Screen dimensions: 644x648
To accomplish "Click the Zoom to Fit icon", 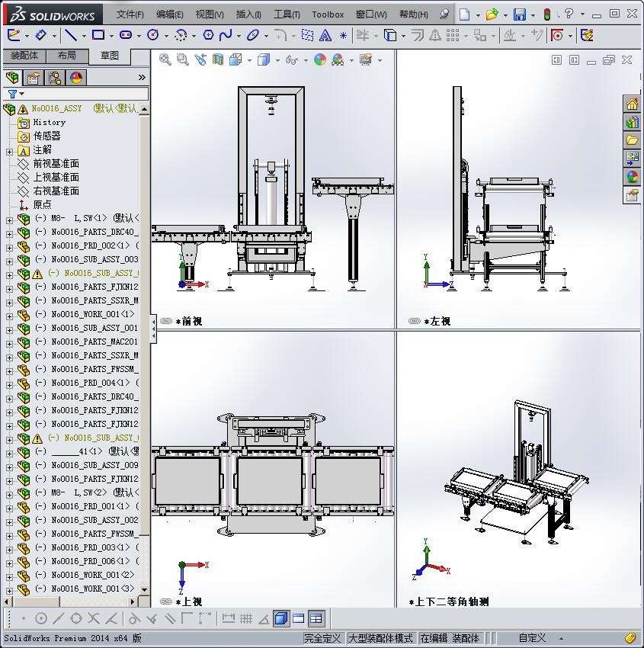I will tap(165, 60).
